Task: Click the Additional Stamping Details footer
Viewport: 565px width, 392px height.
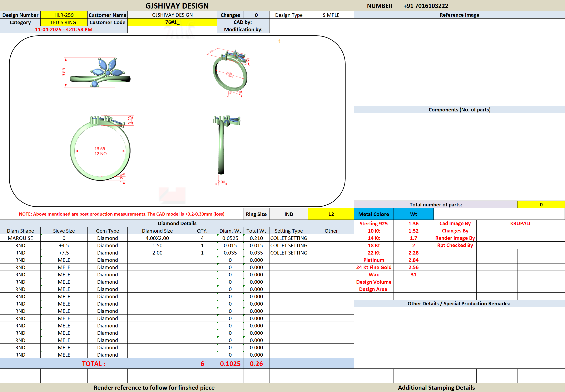Action: coord(436,388)
